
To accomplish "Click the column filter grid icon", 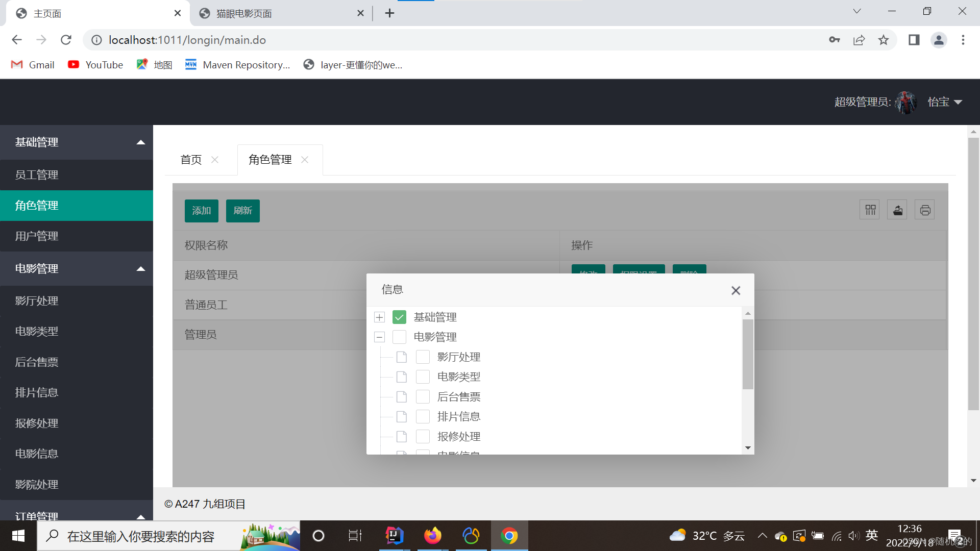I will (870, 210).
